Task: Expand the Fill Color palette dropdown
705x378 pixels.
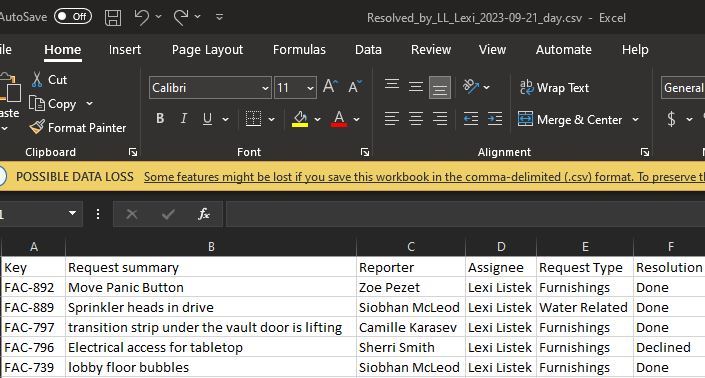Action: [x=317, y=119]
